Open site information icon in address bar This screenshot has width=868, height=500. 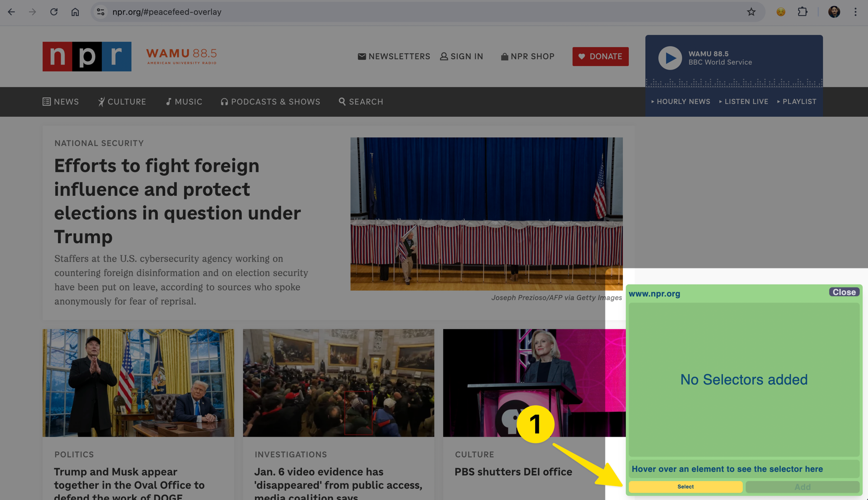point(100,12)
